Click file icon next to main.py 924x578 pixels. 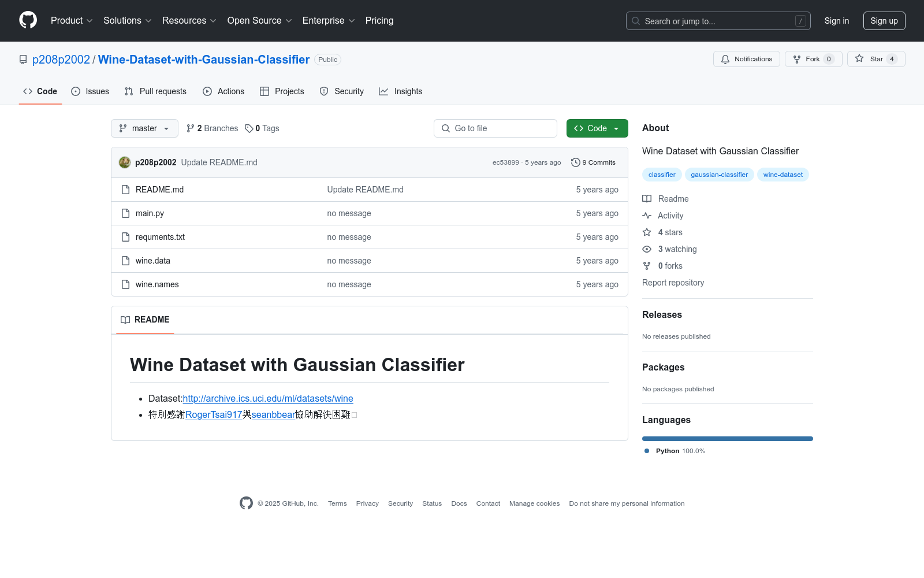[125, 213]
